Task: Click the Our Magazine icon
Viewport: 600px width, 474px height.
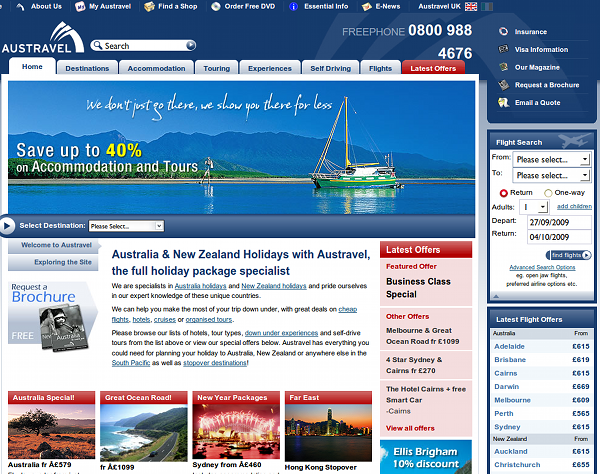Action: pos(503,67)
